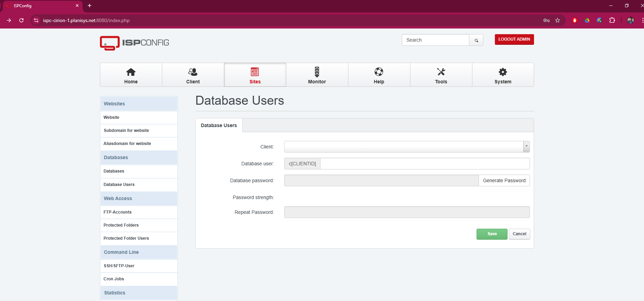Open the Client dropdown list
The height and width of the screenshot is (301, 644).
(407, 147)
